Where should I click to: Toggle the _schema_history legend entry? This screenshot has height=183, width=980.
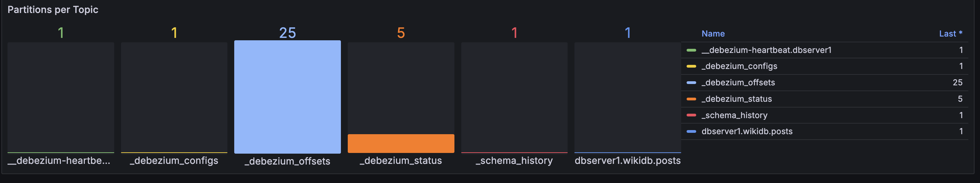click(x=734, y=115)
